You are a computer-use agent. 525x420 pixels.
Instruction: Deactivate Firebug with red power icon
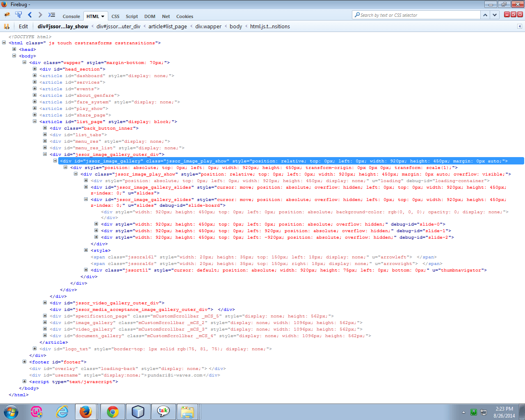click(x=520, y=14)
